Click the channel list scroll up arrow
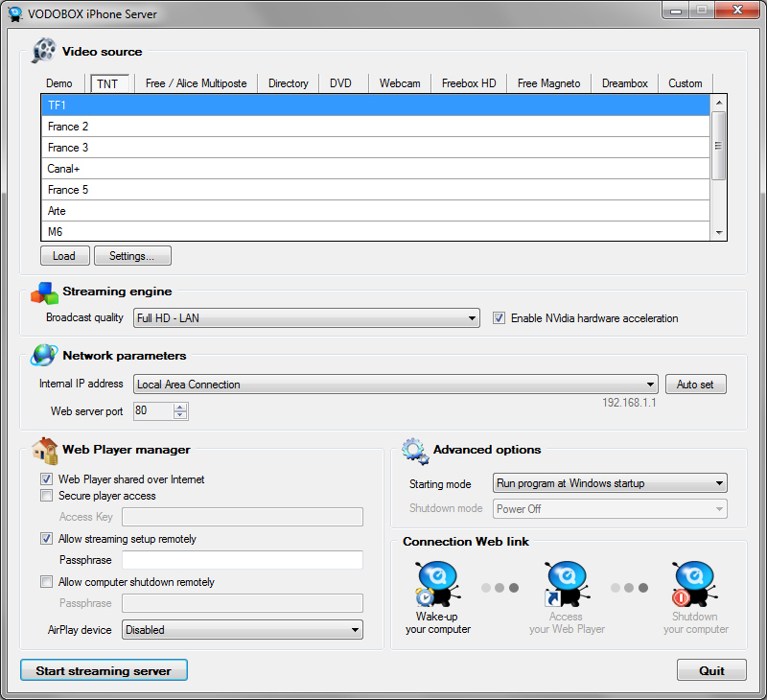 coord(718,103)
